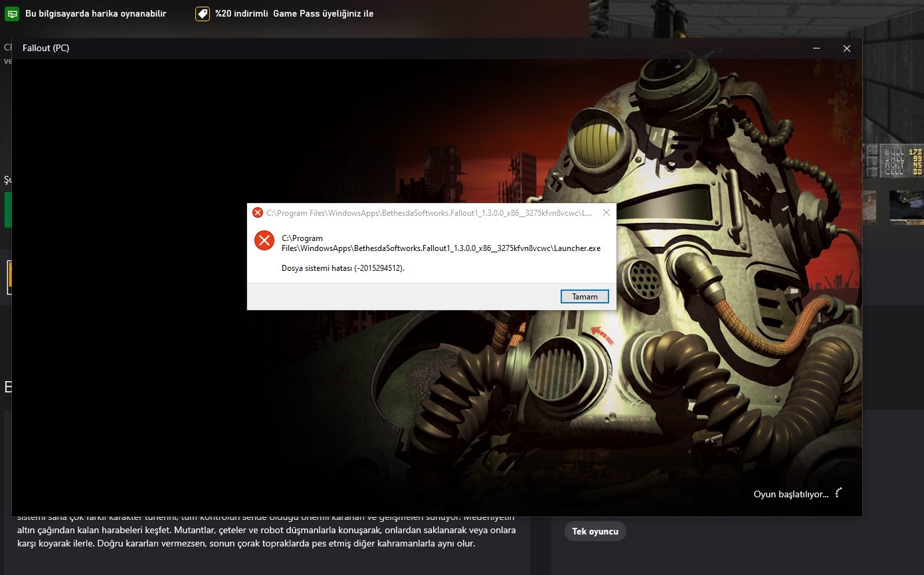924x575 pixels.
Task: Close the file system error dialog
Action: pyautogui.click(x=606, y=212)
